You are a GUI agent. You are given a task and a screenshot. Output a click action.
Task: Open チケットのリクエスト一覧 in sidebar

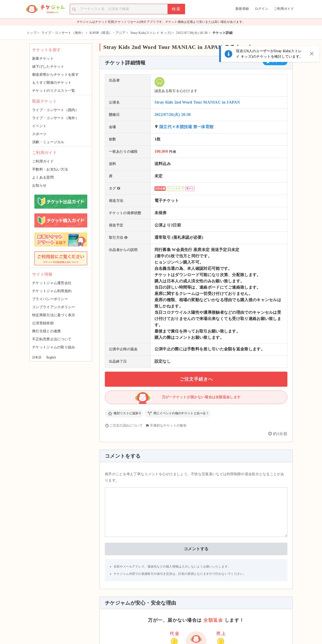click(x=53, y=91)
